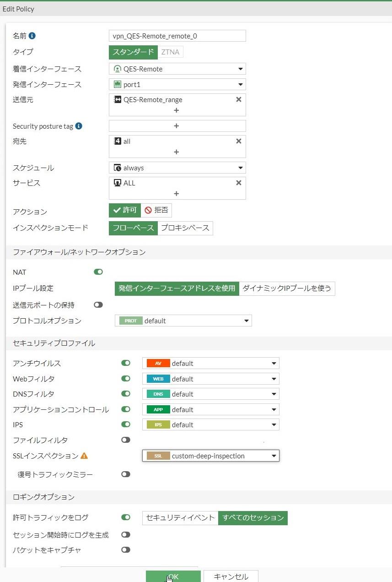392x582 pixels.
Task: Remove the ALL service entry
Action: point(238,183)
